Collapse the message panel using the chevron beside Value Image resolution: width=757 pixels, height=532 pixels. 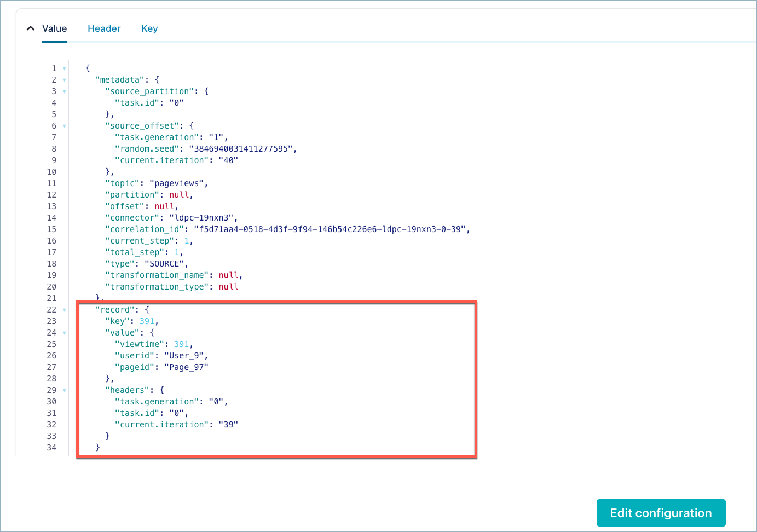pyautogui.click(x=31, y=28)
